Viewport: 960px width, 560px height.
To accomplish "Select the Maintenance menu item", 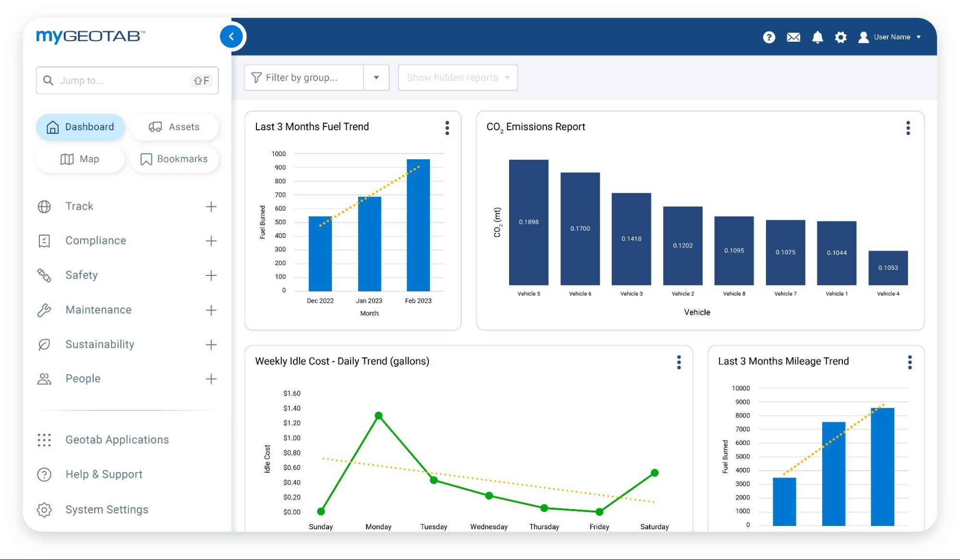I will [98, 310].
